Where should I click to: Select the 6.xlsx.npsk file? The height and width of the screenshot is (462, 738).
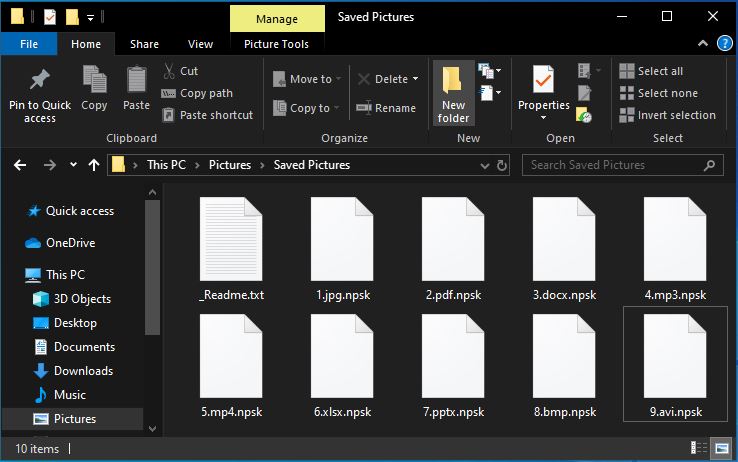[x=343, y=366]
